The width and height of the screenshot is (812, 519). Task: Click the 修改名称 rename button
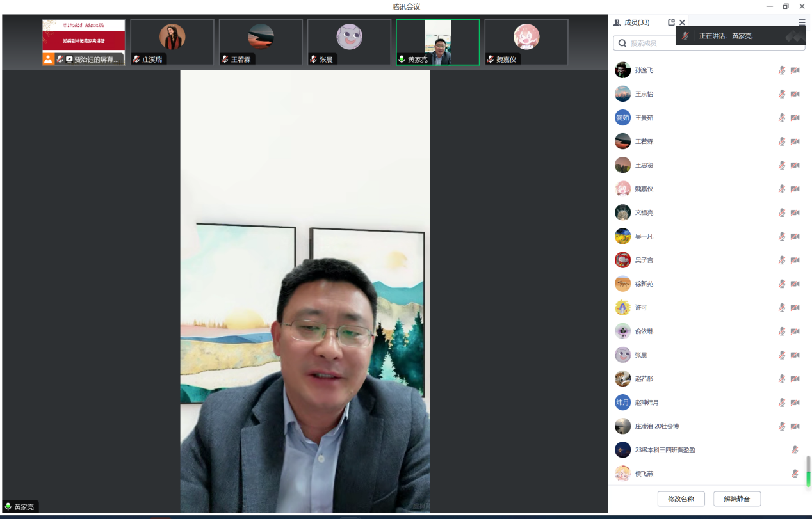[681, 499]
